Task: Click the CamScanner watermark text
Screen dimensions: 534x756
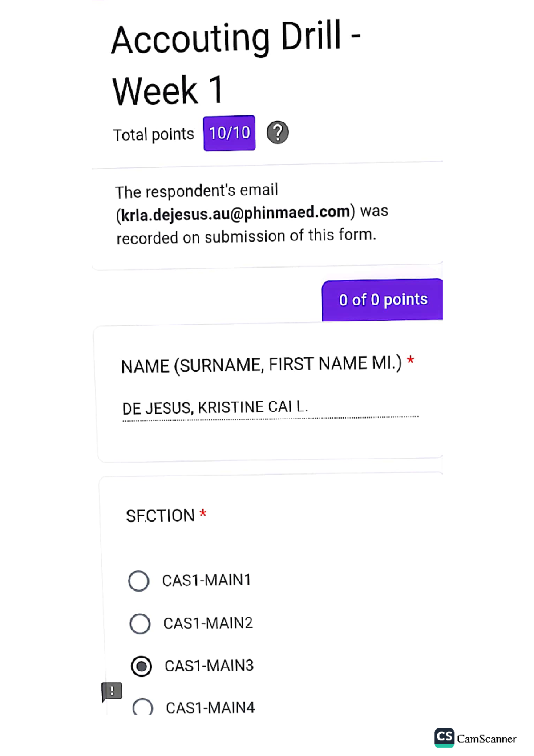Action: click(486, 739)
